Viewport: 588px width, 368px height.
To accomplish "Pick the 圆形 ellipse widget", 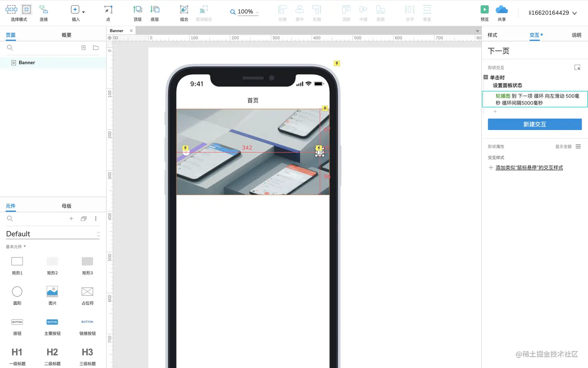I will tap(17, 296).
